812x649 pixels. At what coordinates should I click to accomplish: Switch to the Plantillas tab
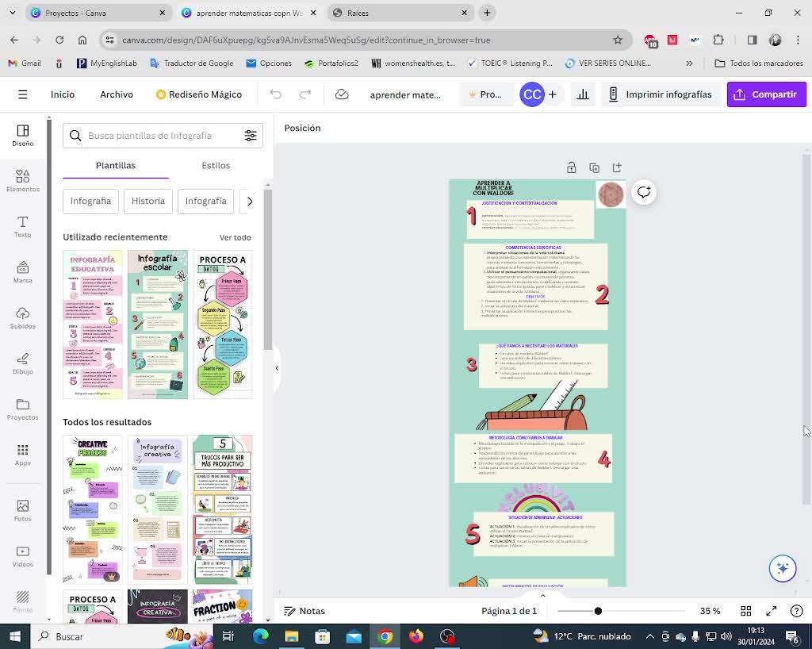[116, 165]
